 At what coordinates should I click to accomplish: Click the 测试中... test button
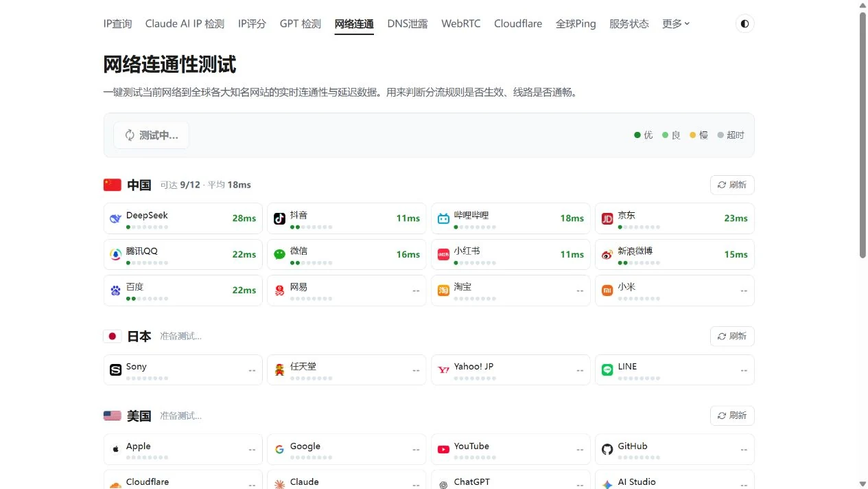(x=151, y=135)
